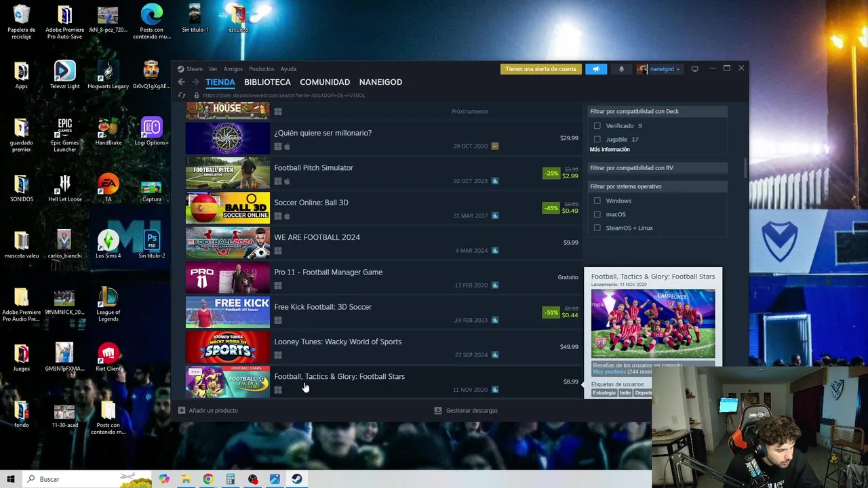Switch Steam to Big Picture mode icon
Viewport: 868px width, 488px height.
coord(694,68)
